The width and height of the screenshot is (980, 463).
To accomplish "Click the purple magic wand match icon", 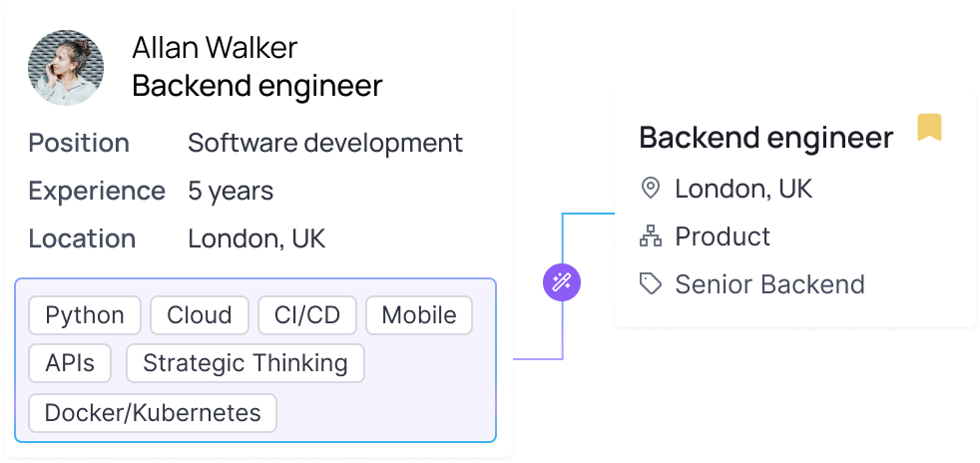I will tap(562, 282).
